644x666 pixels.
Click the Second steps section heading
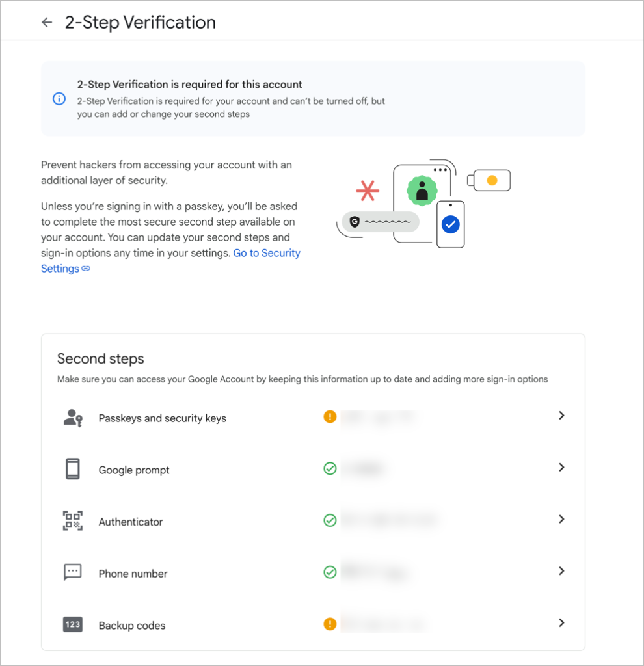(101, 358)
